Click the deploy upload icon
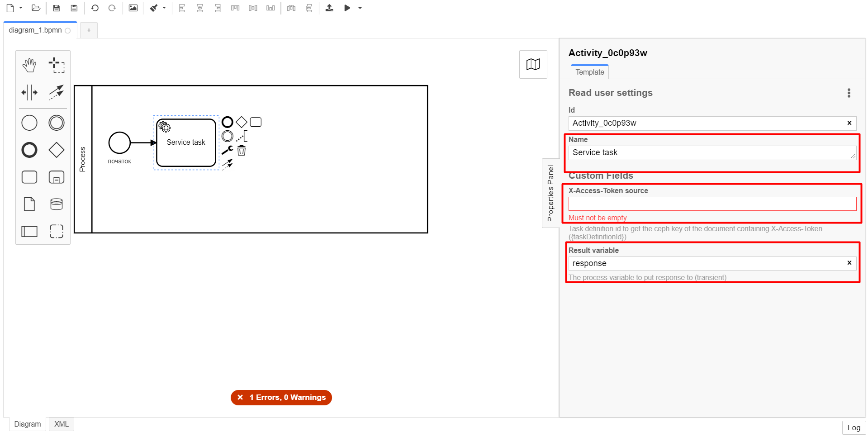 pos(330,8)
